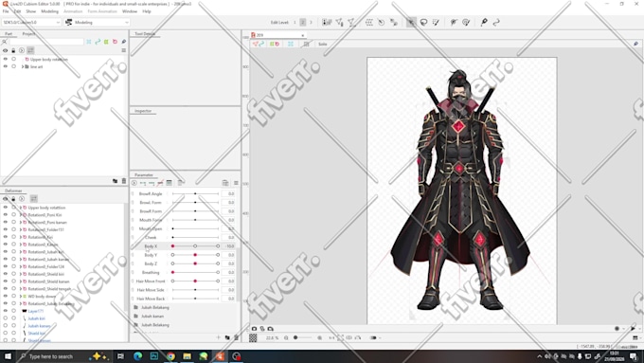Toggle visibility of Layer171 in Deformer list

pos(6,311)
